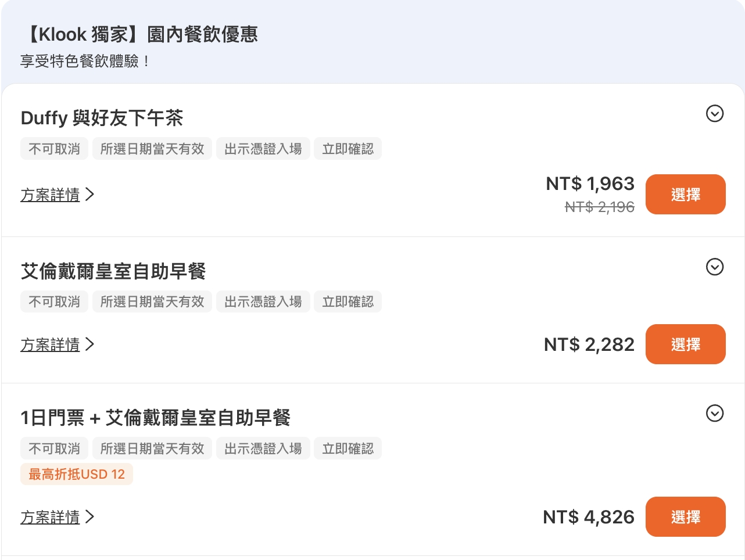The width and height of the screenshot is (745, 560).
Task: Click the arrow icon beside top 方案詳情 link
Action: point(90,195)
